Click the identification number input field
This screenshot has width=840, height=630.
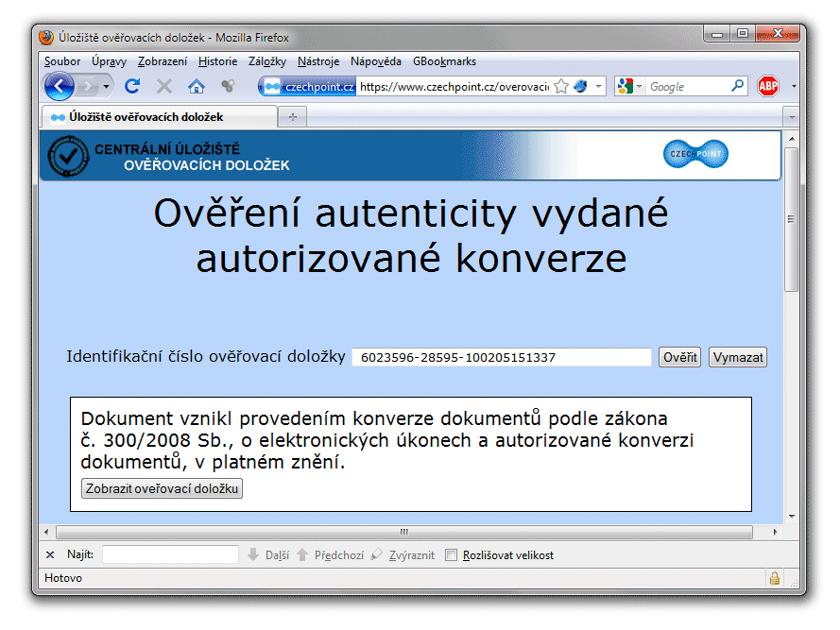point(501,358)
